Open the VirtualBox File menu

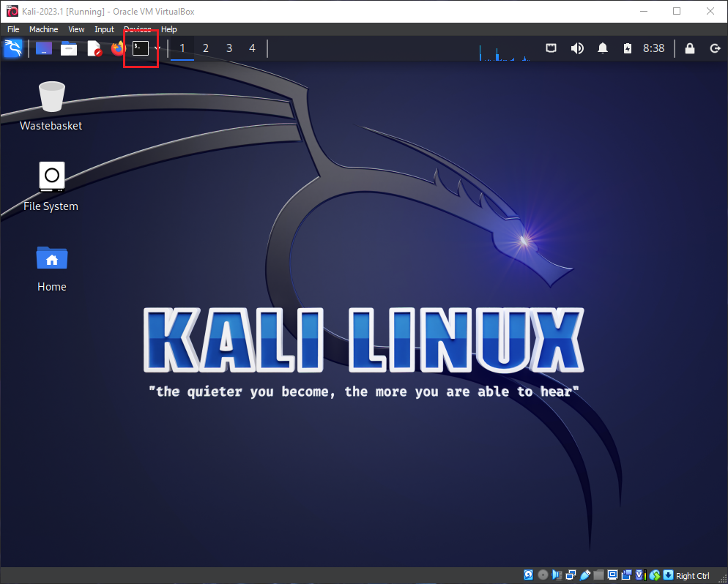[13, 29]
